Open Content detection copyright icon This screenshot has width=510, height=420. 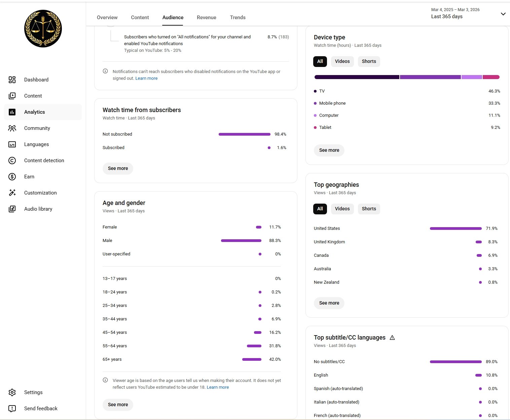pyautogui.click(x=12, y=161)
